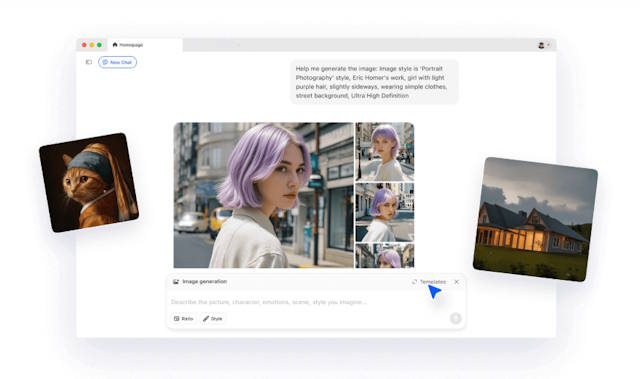Open the Templates option
640x379 pixels.
coord(429,282)
